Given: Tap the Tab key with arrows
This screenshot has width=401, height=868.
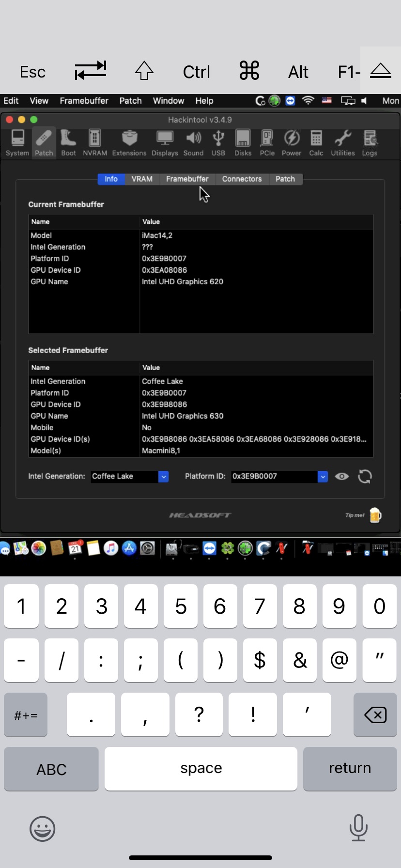Looking at the screenshot, I should [x=91, y=71].
